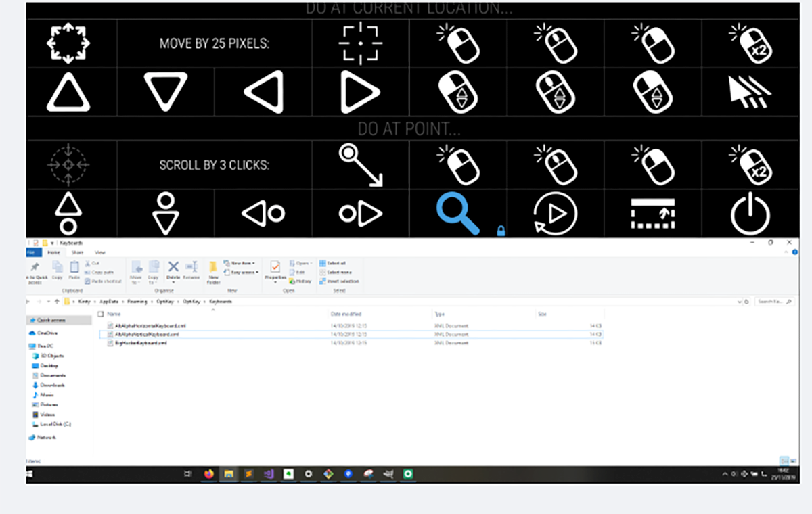The height and width of the screenshot is (514, 812).
Task: Open the File tab in Explorer
Action: (32, 252)
